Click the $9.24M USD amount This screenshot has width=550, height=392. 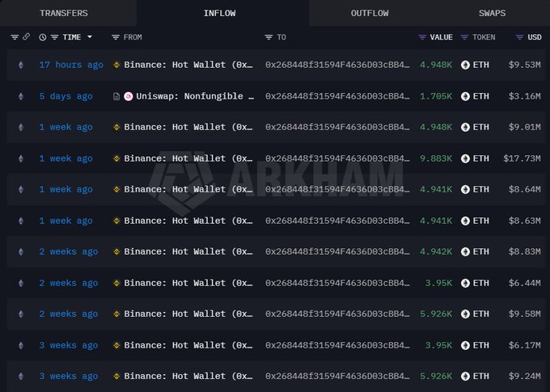(x=525, y=376)
